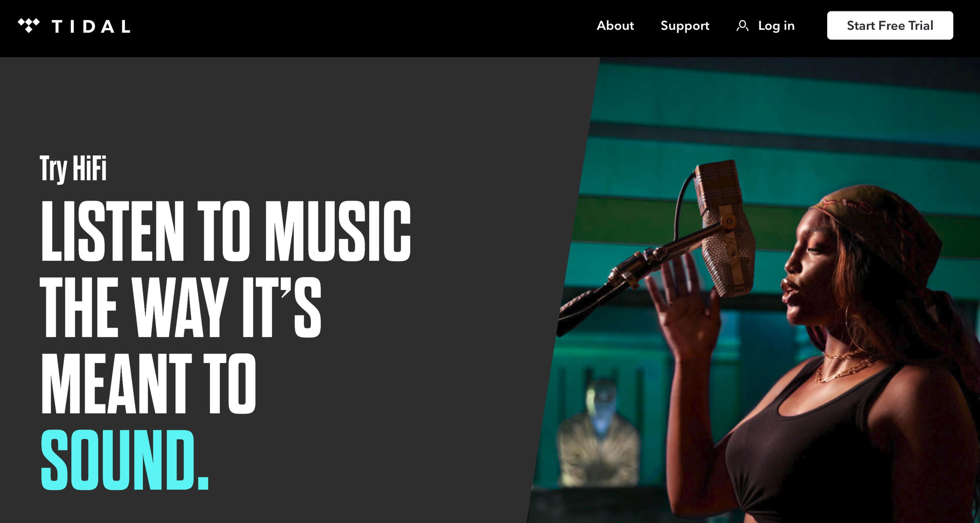Click the Try HiFi subheading
This screenshot has height=523, width=980.
(73, 169)
